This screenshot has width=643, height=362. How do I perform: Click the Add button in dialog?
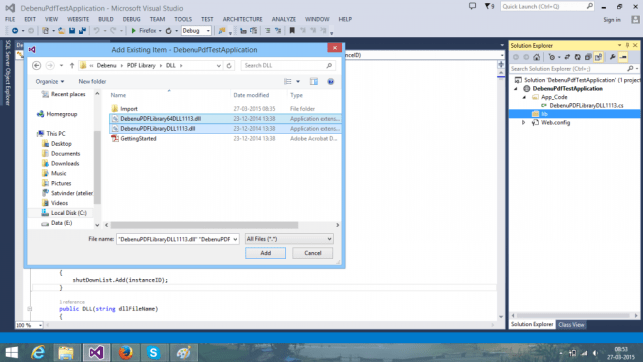[x=265, y=253]
